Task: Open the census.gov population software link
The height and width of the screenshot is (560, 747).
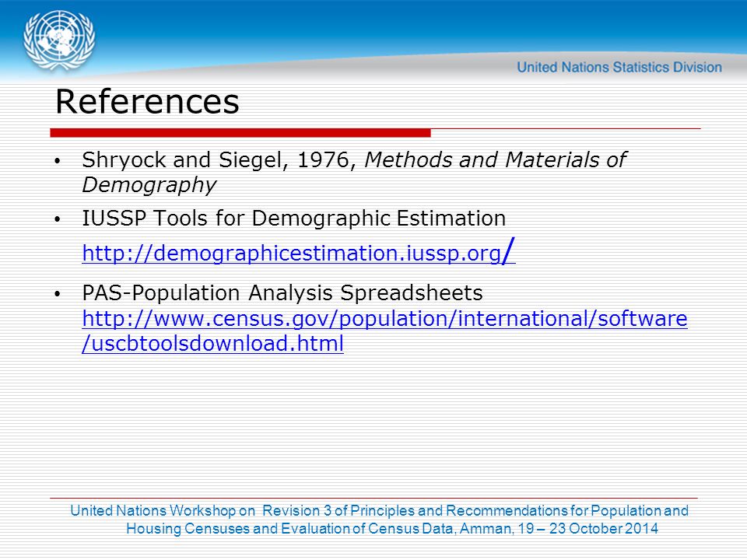Action: 384,331
